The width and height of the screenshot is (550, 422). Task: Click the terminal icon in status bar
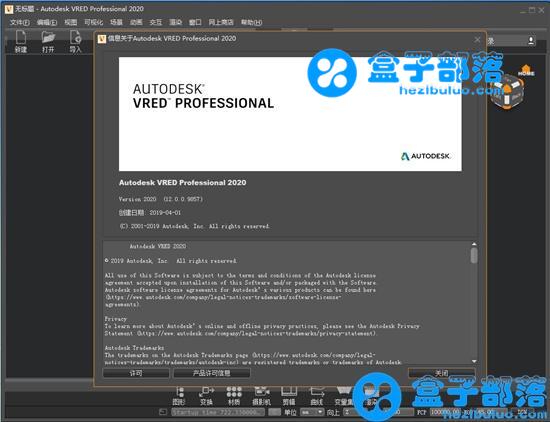click(163, 412)
